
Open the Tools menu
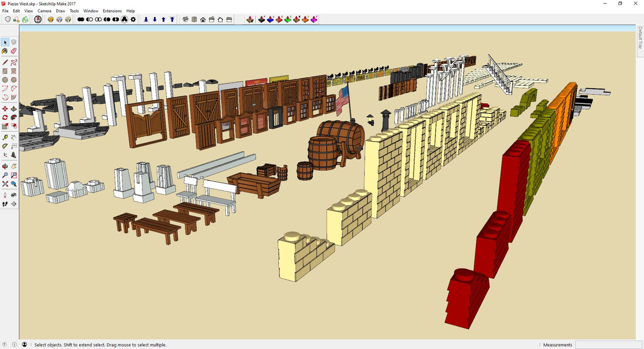pyautogui.click(x=74, y=11)
